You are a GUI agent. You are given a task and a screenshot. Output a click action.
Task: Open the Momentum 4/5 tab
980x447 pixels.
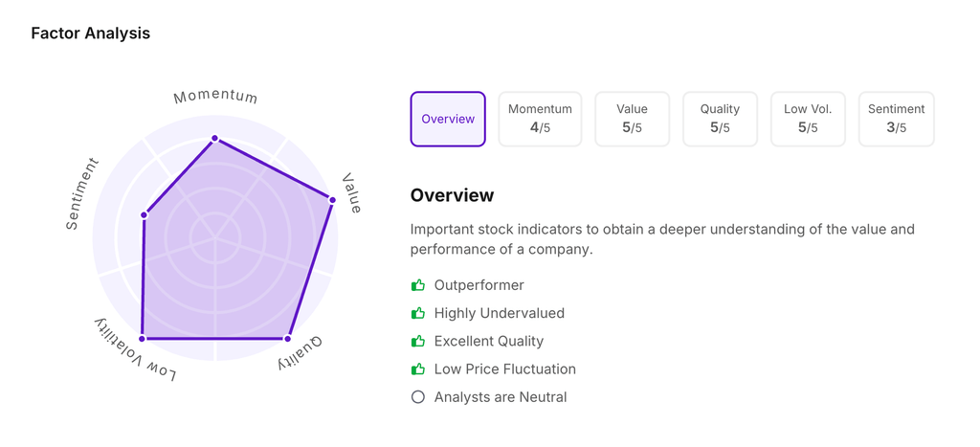click(x=540, y=119)
